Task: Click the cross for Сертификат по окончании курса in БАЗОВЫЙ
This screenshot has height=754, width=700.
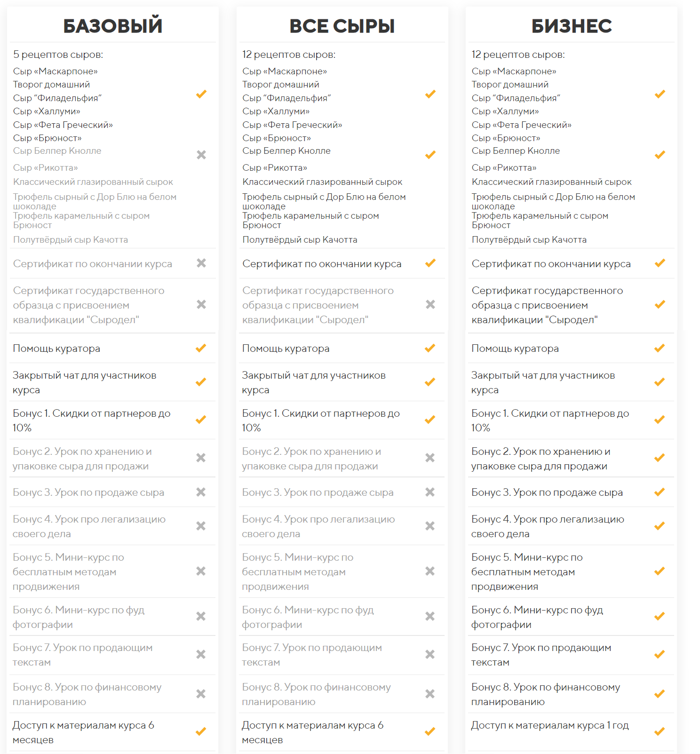Action: click(x=201, y=263)
